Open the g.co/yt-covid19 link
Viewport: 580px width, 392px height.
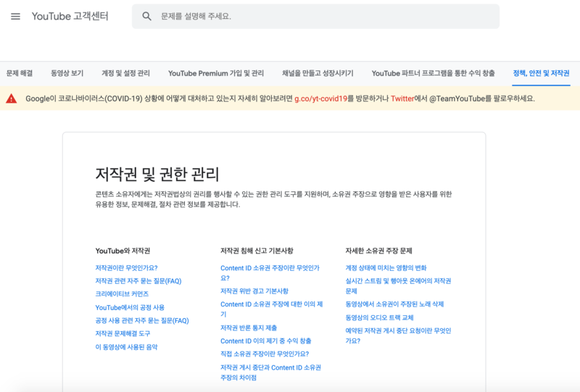[320, 99]
